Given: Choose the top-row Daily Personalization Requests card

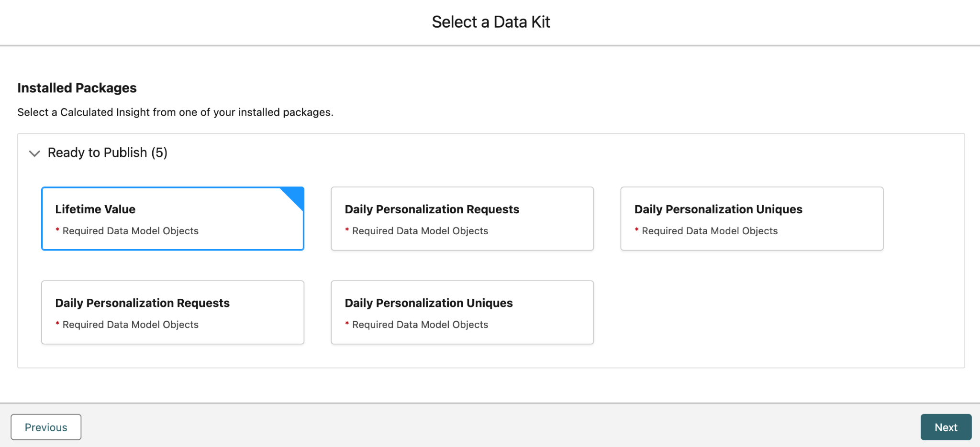Looking at the screenshot, I should 462,218.
